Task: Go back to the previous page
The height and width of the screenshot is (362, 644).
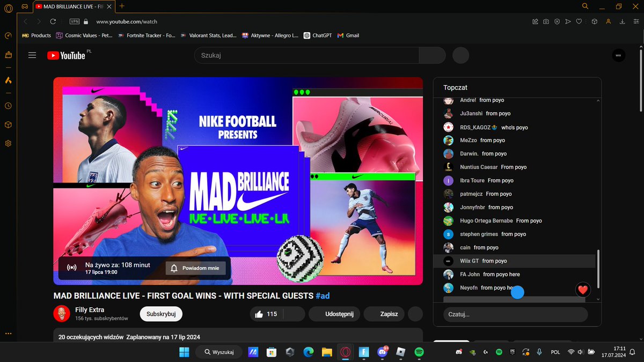Action: [25, 21]
